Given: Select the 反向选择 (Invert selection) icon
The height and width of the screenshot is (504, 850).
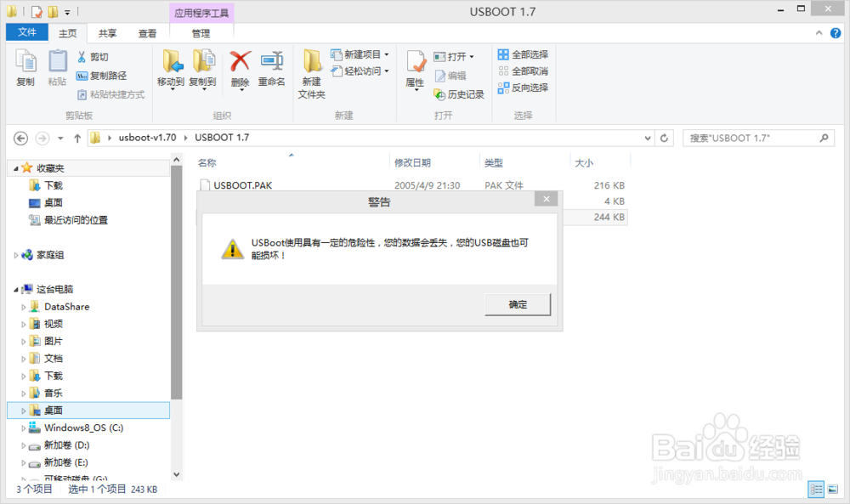Looking at the screenshot, I should pyautogui.click(x=506, y=88).
